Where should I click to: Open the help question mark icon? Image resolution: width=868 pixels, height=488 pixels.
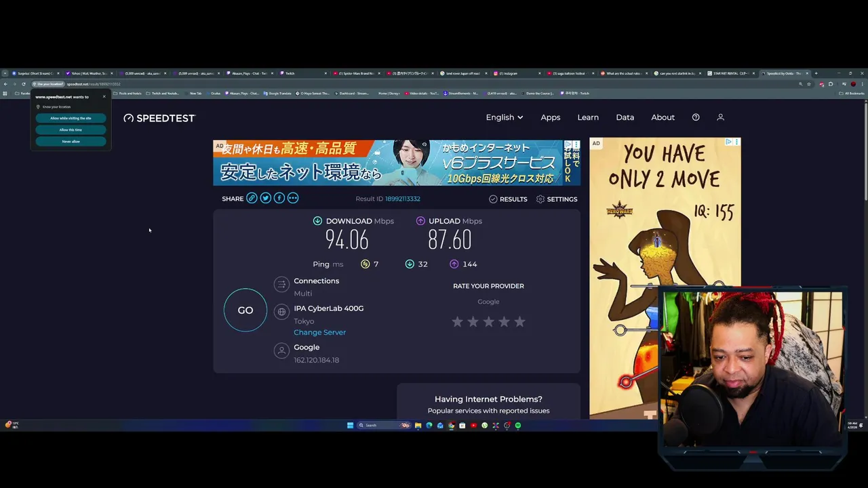click(696, 117)
